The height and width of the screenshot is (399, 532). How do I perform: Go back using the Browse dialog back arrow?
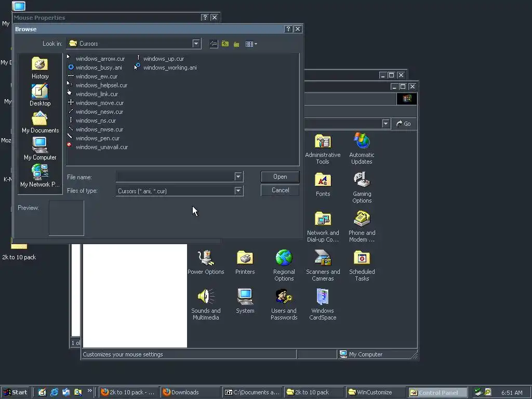[x=214, y=44]
